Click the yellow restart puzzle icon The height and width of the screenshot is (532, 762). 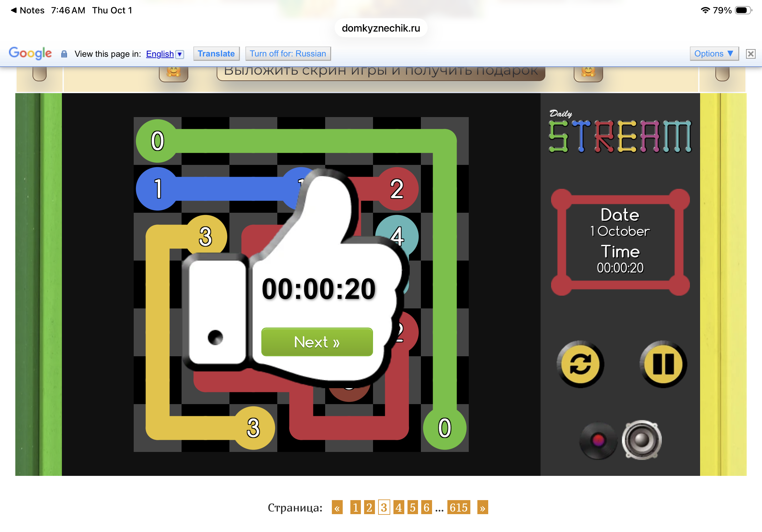pyautogui.click(x=580, y=364)
